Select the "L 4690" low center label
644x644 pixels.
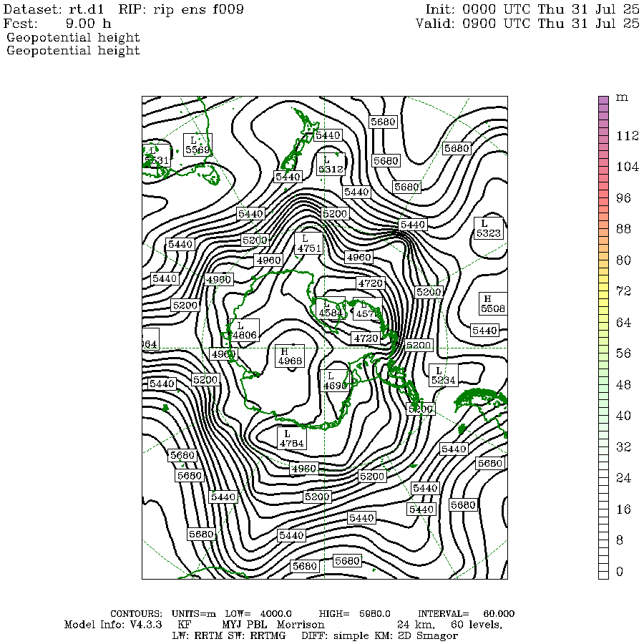[x=335, y=381]
